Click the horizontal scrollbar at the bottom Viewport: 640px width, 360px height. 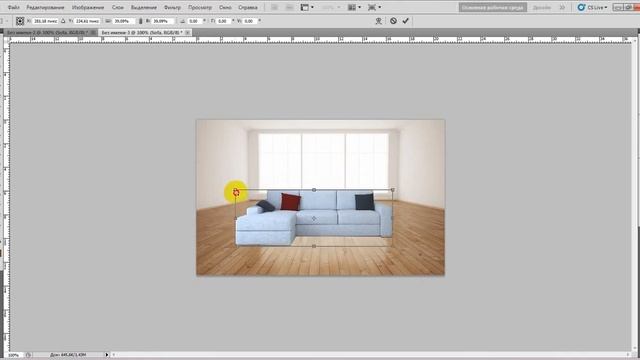tap(371, 355)
